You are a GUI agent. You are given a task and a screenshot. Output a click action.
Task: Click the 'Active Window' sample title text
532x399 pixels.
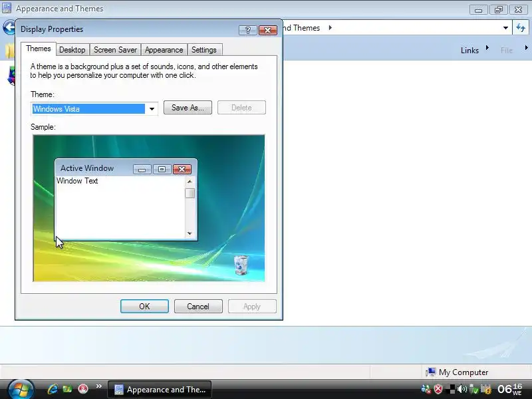coord(87,168)
